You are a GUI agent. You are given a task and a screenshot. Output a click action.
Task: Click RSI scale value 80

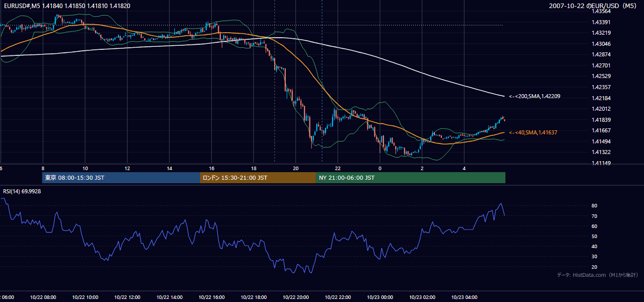[x=594, y=206]
